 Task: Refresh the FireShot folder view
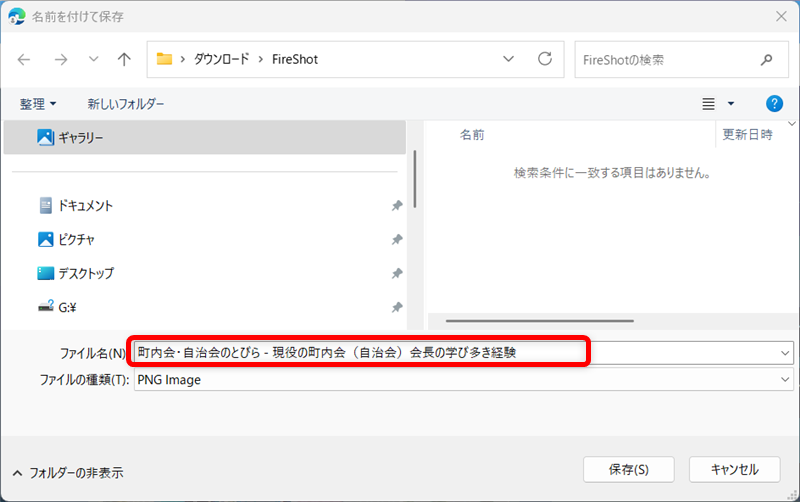(545, 60)
